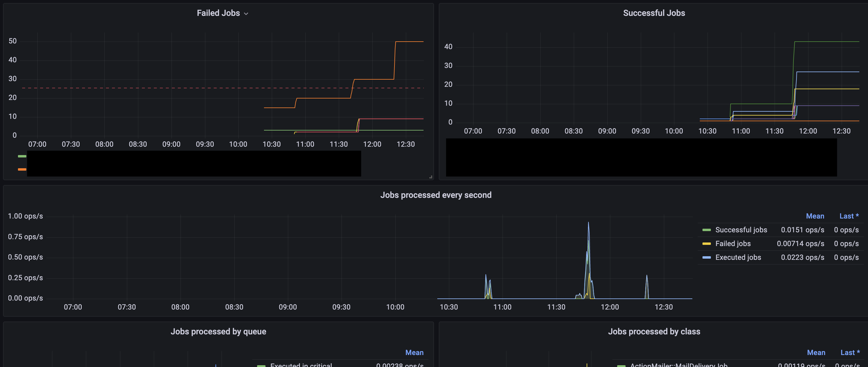Sort by Last * in Jobs processed by class
The image size is (868, 367).
point(850,353)
